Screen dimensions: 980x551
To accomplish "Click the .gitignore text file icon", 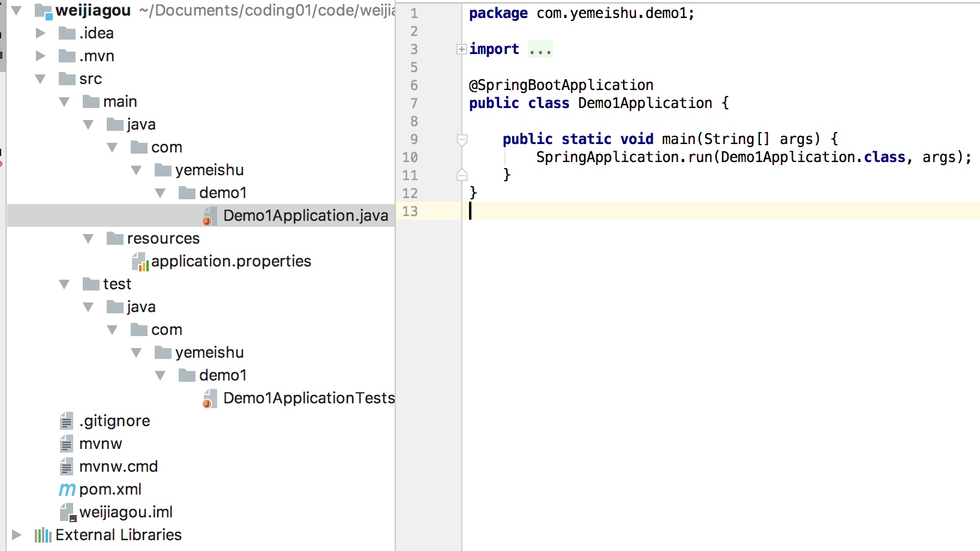I will (x=67, y=421).
